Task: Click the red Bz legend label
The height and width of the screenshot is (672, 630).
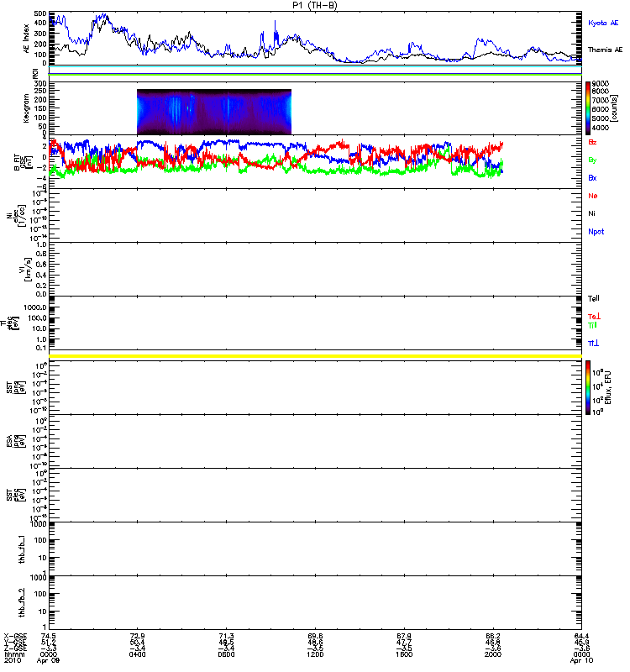Action: (592, 142)
